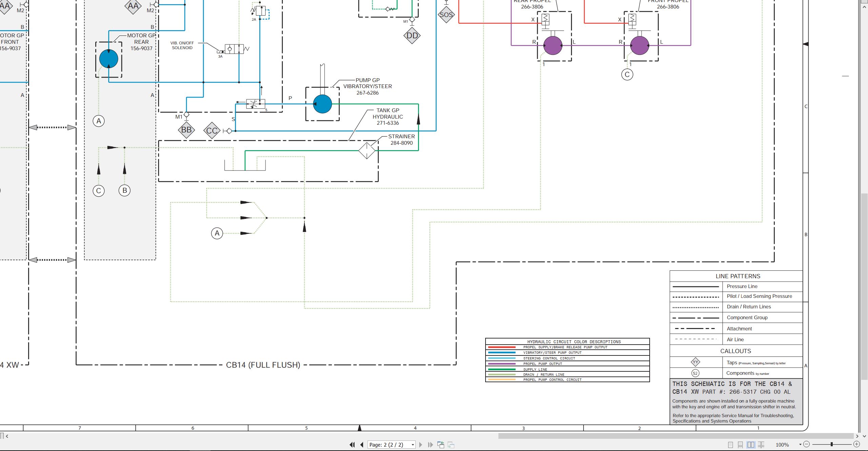Open the zoom level dropdown arrow
868x451 pixels.
point(800,445)
